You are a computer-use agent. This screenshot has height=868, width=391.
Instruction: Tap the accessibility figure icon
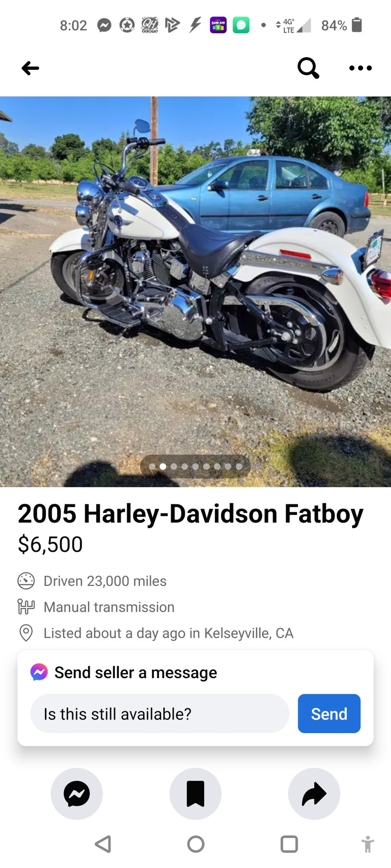(368, 844)
